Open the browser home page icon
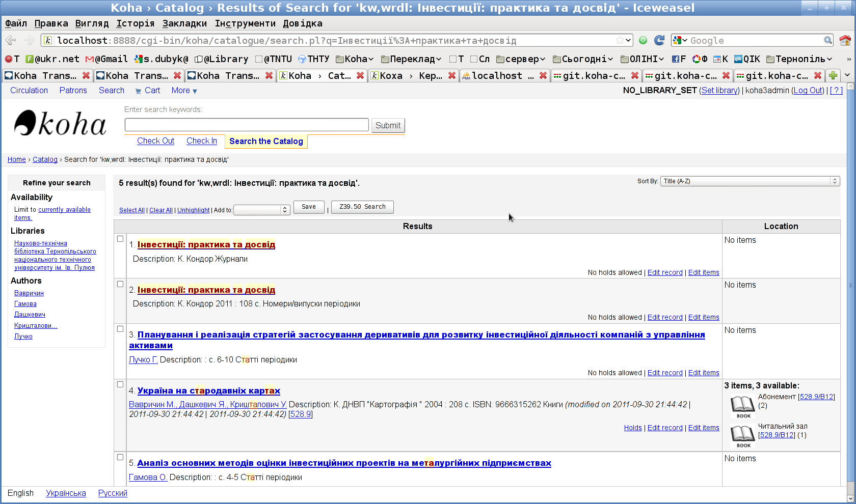This screenshot has height=504, width=856. click(x=845, y=40)
